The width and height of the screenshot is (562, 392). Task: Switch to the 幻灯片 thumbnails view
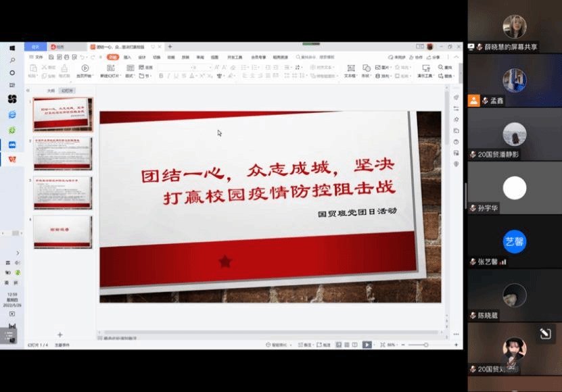[x=66, y=90]
